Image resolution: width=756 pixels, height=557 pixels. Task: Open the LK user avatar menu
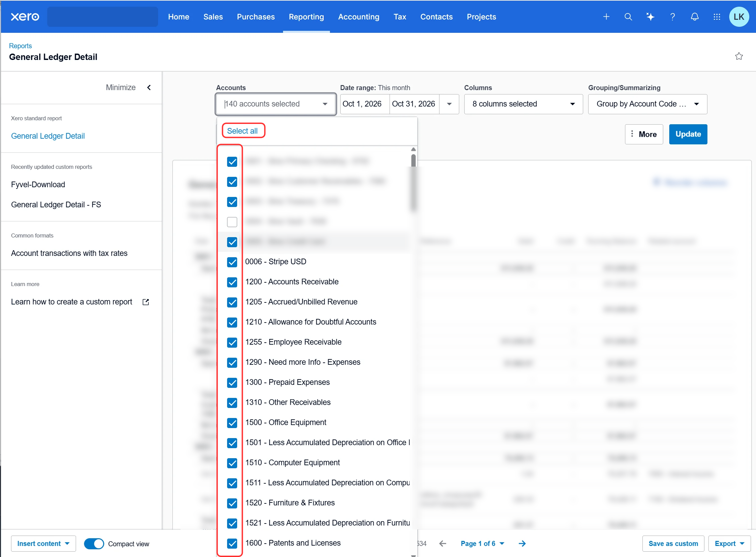739,17
